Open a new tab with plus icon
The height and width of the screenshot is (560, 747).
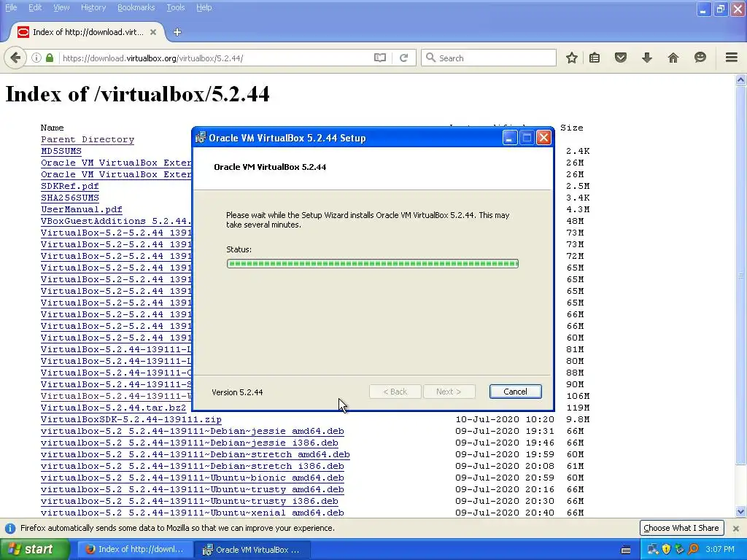coord(177,32)
